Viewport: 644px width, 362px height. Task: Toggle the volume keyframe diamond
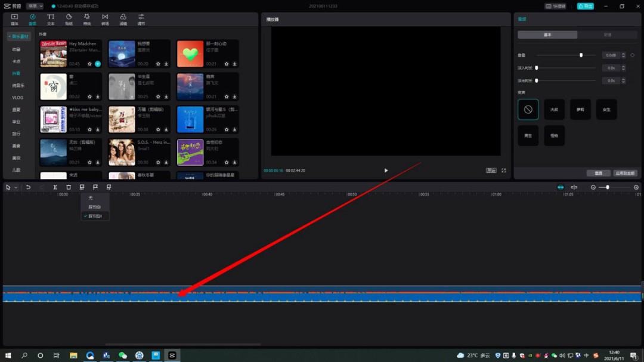click(633, 55)
